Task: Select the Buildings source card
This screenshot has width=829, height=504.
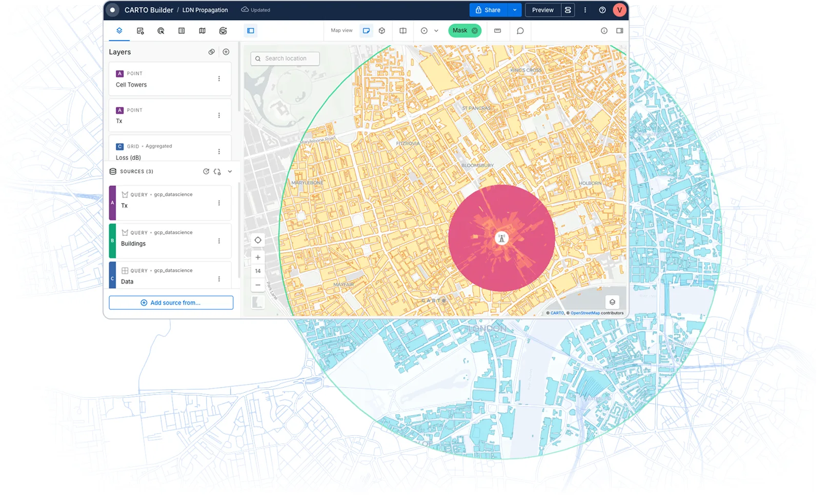Action: pyautogui.click(x=170, y=241)
